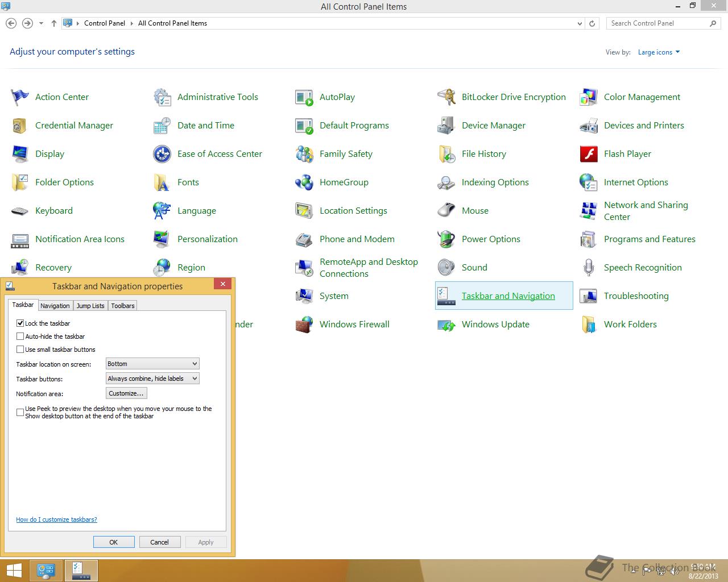728x582 pixels.
Task: Open the Administrative Tools icon
Action: pyautogui.click(x=162, y=97)
